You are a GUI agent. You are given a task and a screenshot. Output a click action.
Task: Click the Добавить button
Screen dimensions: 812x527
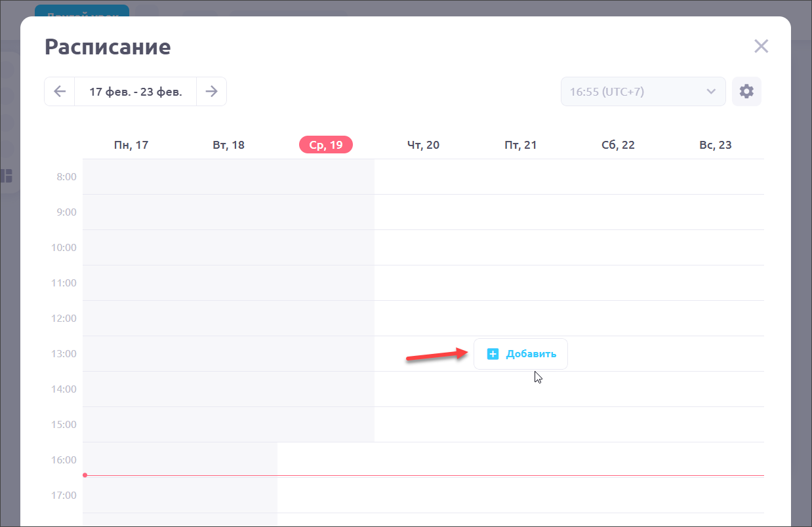[x=521, y=354]
